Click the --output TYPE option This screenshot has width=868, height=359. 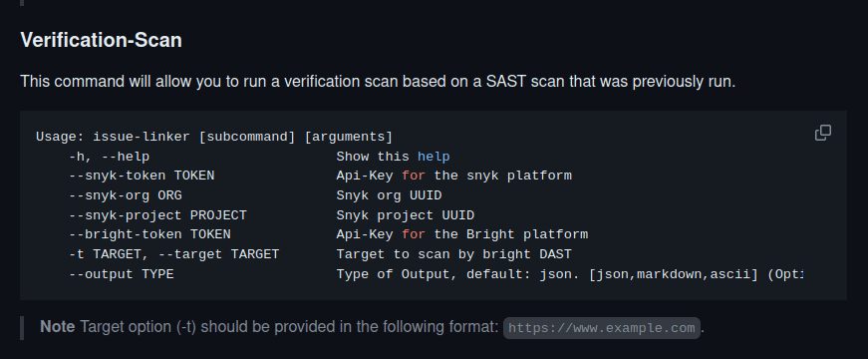point(122,274)
